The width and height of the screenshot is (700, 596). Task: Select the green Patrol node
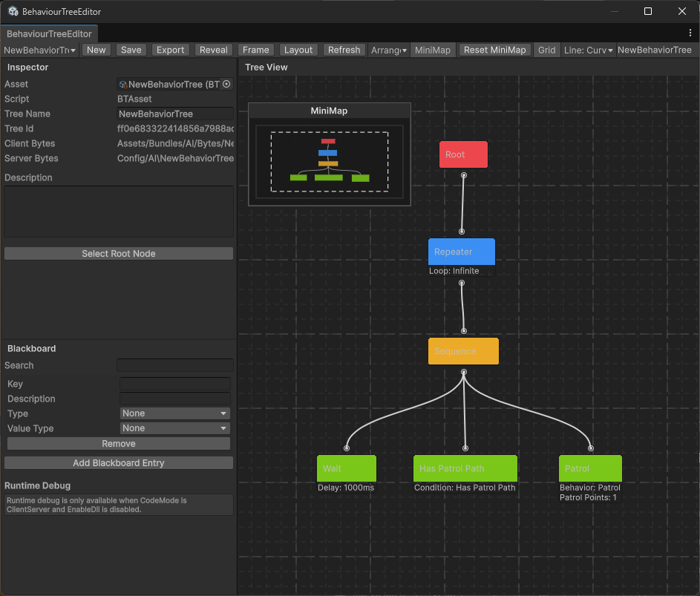pyautogui.click(x=590, y=468)
